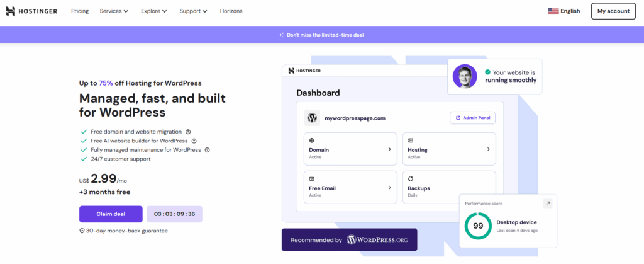The height and width of the screenshot is (264, 644).
Task: Click the 99 performance score ring
Action: [x=478, y=226]
